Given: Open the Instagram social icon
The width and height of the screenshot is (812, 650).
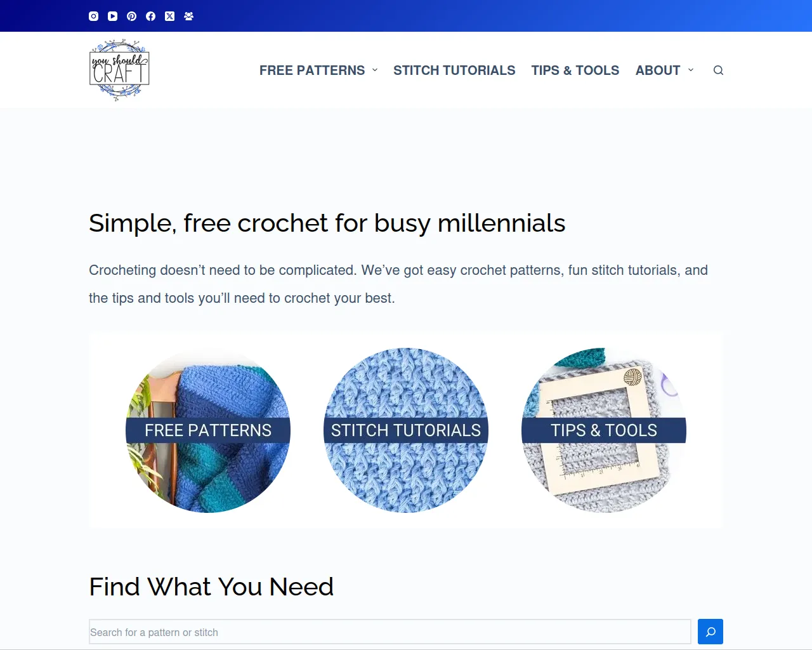Looking at the screenshot, I should pyautogui.click(x=93, y=16).
